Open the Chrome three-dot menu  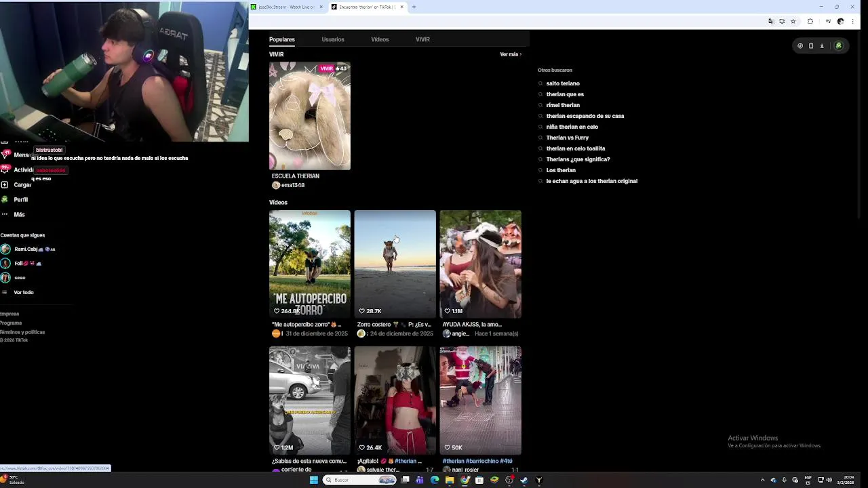pos(852,22)
